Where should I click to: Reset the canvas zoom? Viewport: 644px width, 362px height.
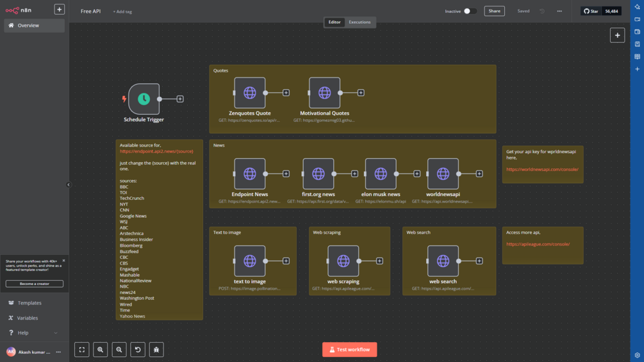[x=138, y=350]
